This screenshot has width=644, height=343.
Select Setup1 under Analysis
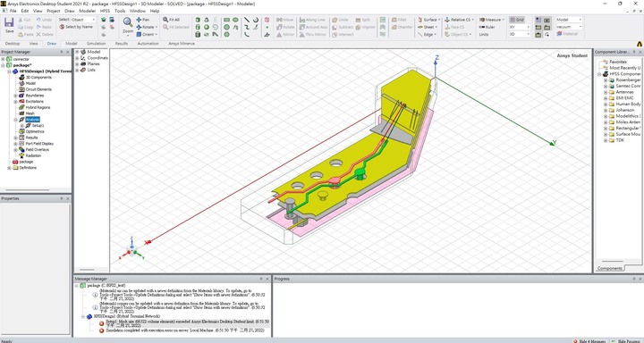pyautogui.click(x=38, y=126)
